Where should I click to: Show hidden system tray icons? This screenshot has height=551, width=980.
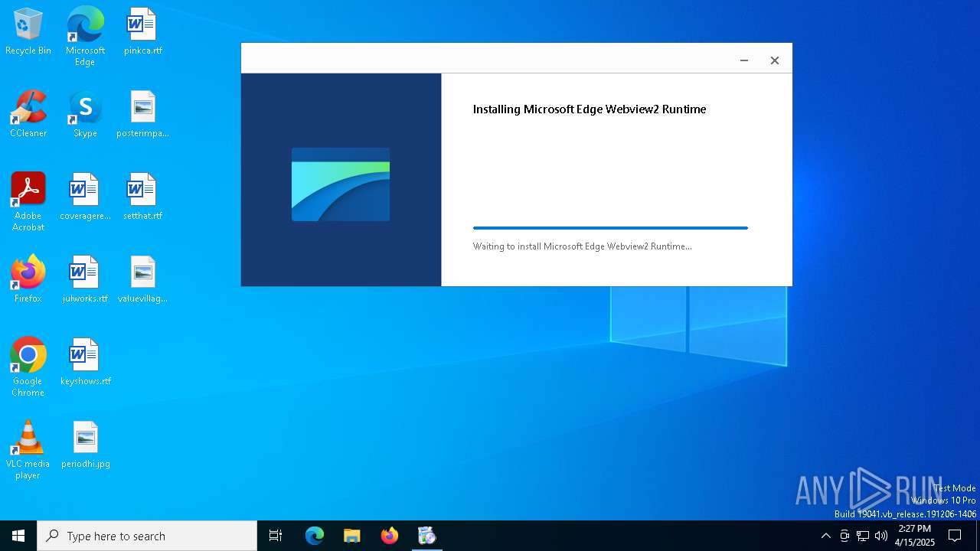coord(825,536)
